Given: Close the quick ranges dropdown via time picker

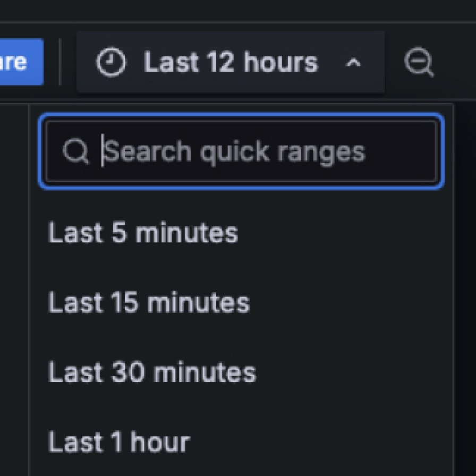Looking at the screenshot, I should pyautogui.click(x=231, y=63).
